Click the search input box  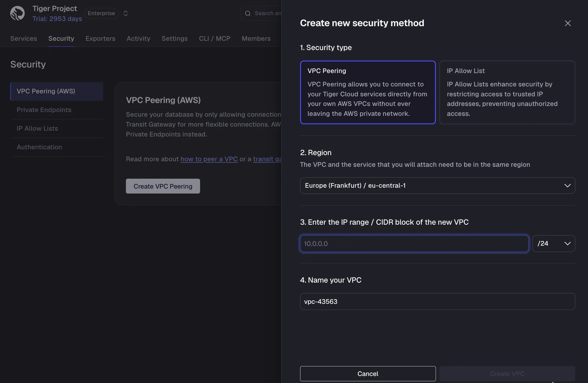(261, 13)
